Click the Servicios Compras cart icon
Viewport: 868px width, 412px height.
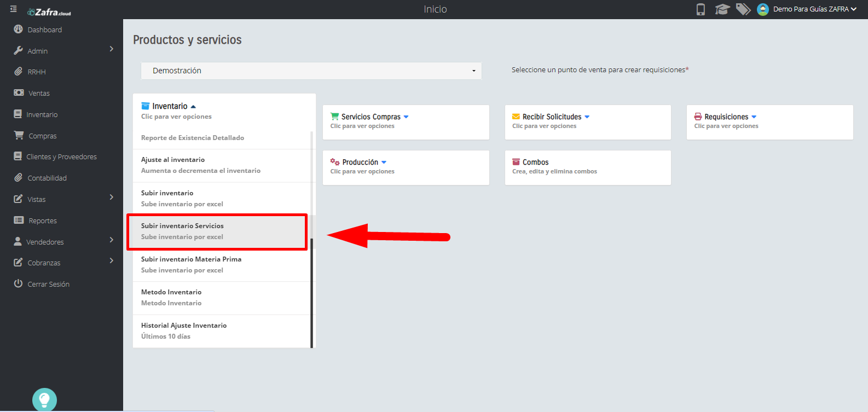pyautogui.click(x=334, y=116)
